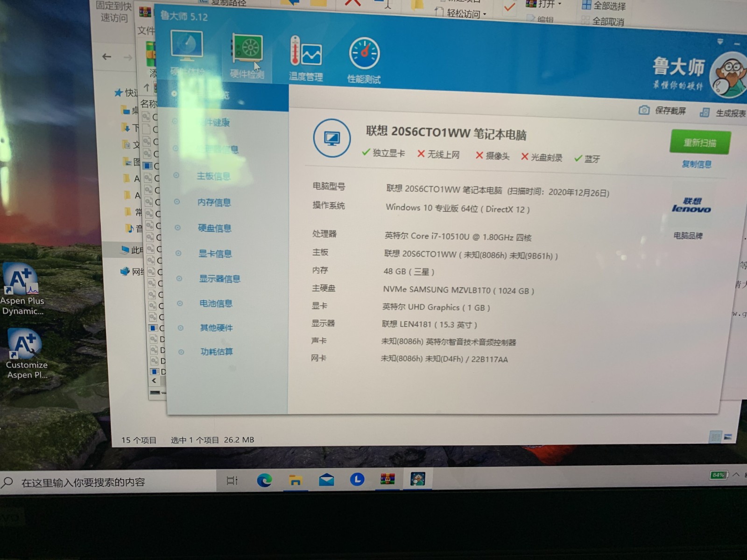
Task: Open Task View on the taskbar
Action: (x=232, y=480)
